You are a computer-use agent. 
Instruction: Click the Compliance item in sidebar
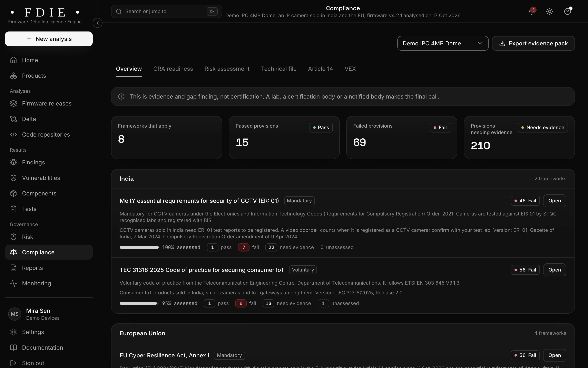(x=49, y=252)
